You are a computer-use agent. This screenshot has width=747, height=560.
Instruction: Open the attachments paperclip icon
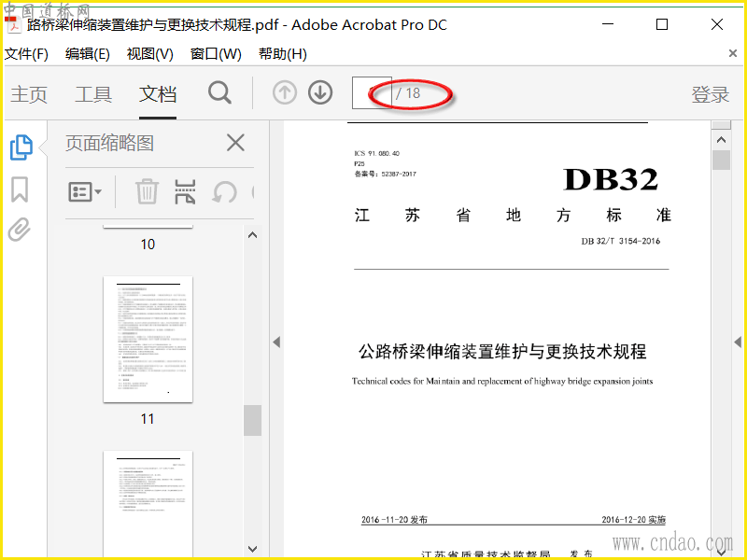[x=20, y=230]
